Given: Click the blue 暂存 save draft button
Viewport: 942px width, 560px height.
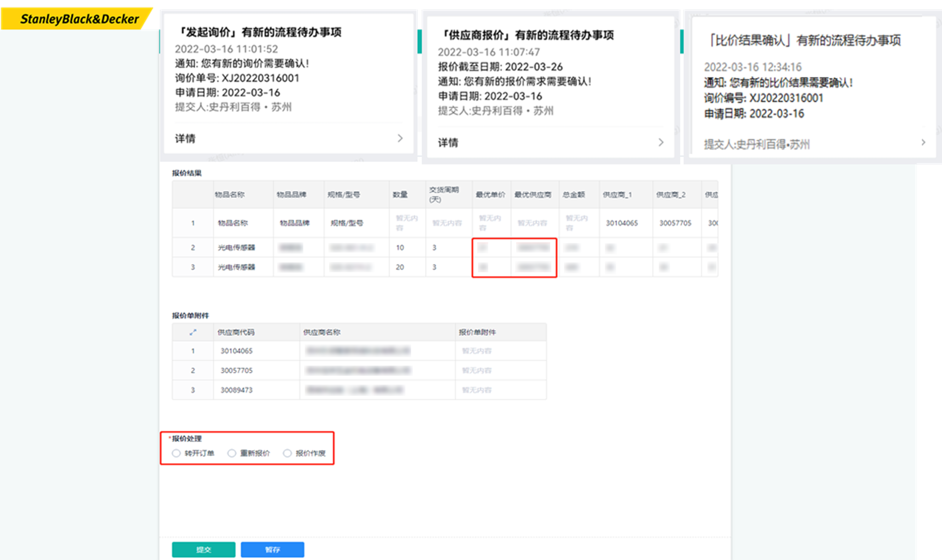Looking at the screenshot, I should point(272,549).
